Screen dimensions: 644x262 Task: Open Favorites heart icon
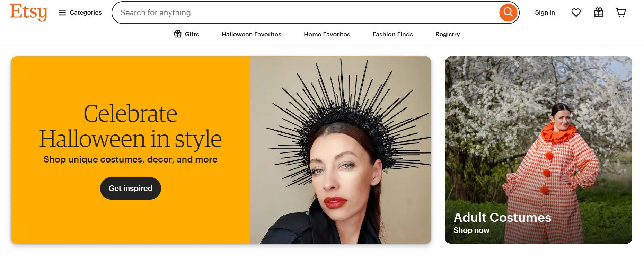pyautogui.click(x=576, y=12)
